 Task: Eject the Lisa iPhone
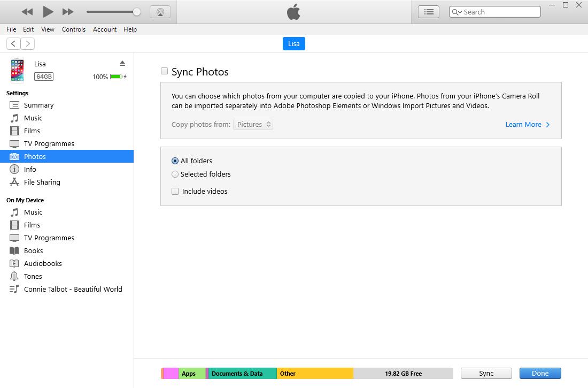(122, 63)
